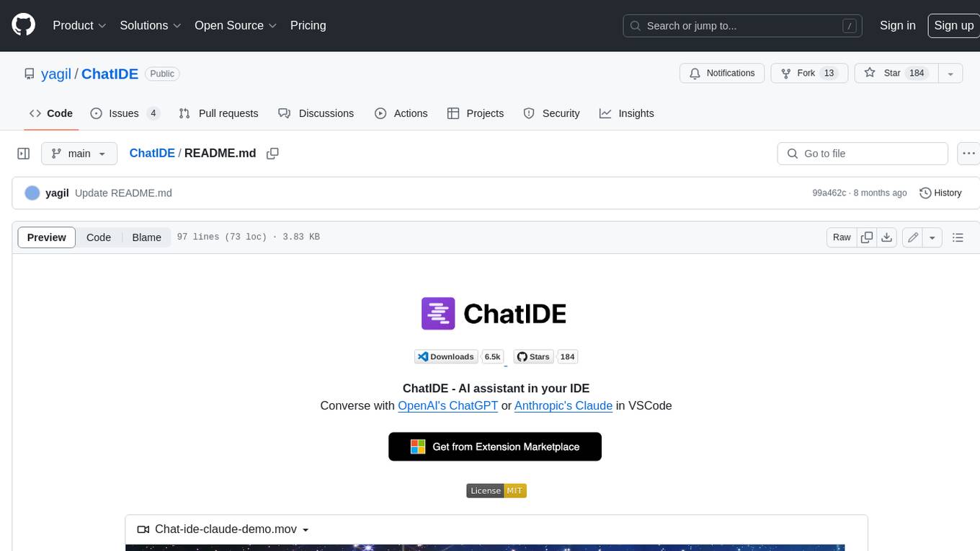Viewport: 980px width, 551px height.
Task: Switch to the Pull requests tab
Action: (218, 113)
